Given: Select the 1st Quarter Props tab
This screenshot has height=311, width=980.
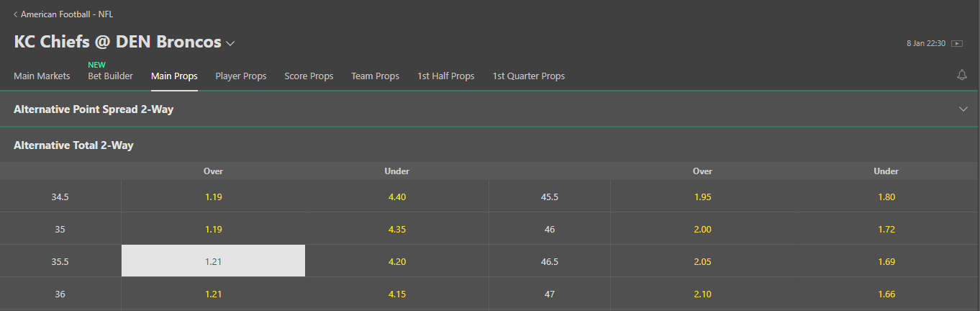Looking at the screenshot, I should 529,76.
